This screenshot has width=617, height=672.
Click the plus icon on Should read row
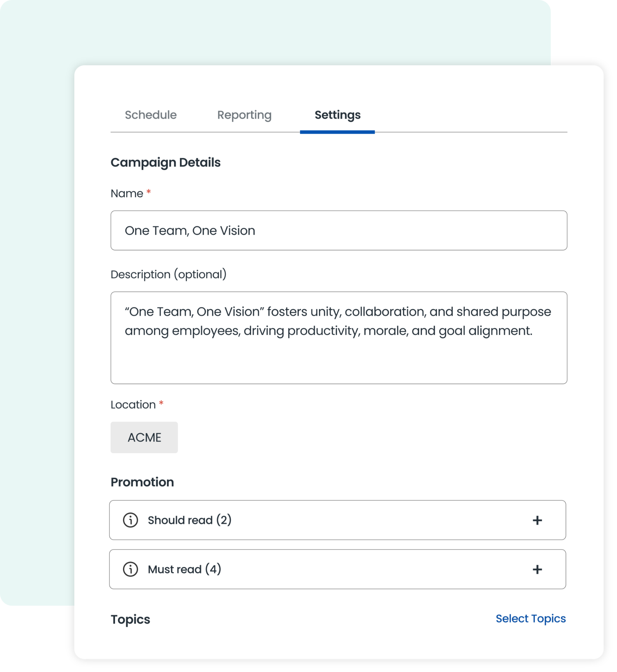[538, 520]
